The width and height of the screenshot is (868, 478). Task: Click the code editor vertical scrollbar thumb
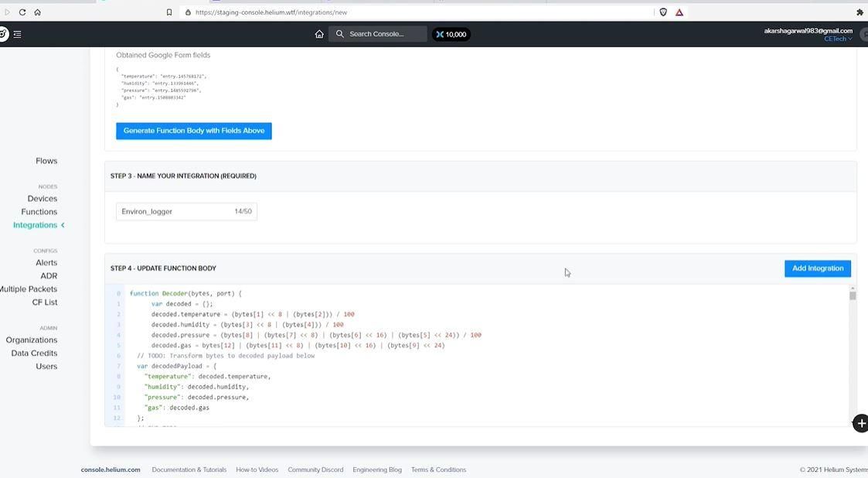853,295
